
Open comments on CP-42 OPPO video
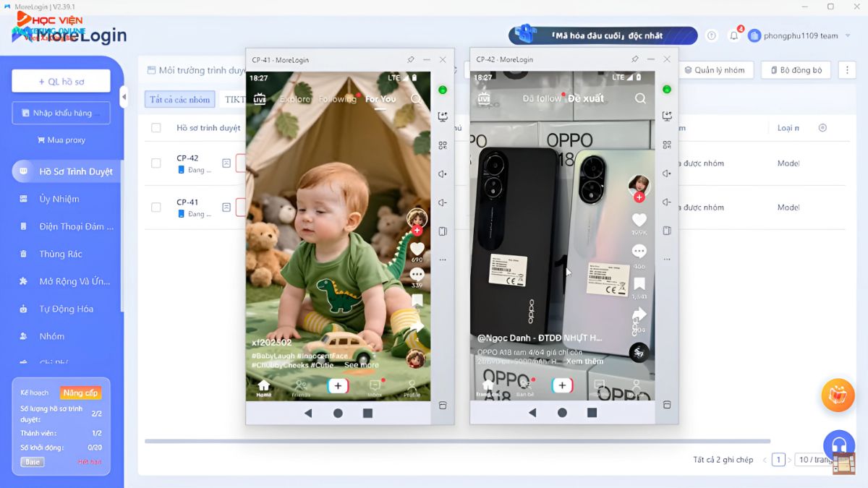point(639,251)
